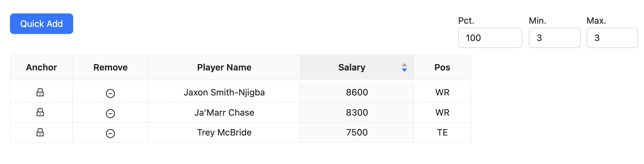Lock Jaxon Smith-Njigba as anchor

click(x=40, y=93)
